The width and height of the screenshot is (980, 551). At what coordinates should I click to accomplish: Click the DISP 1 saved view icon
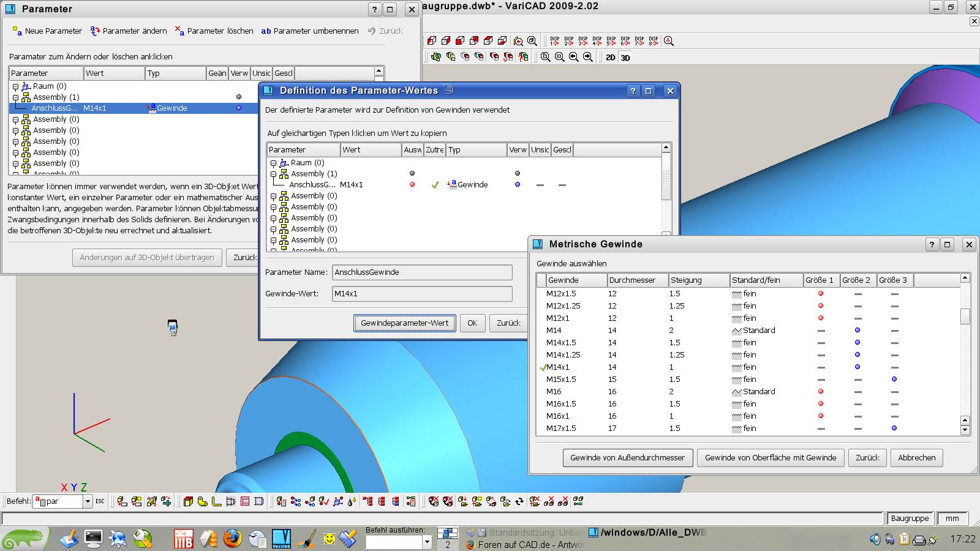point(554,41)
